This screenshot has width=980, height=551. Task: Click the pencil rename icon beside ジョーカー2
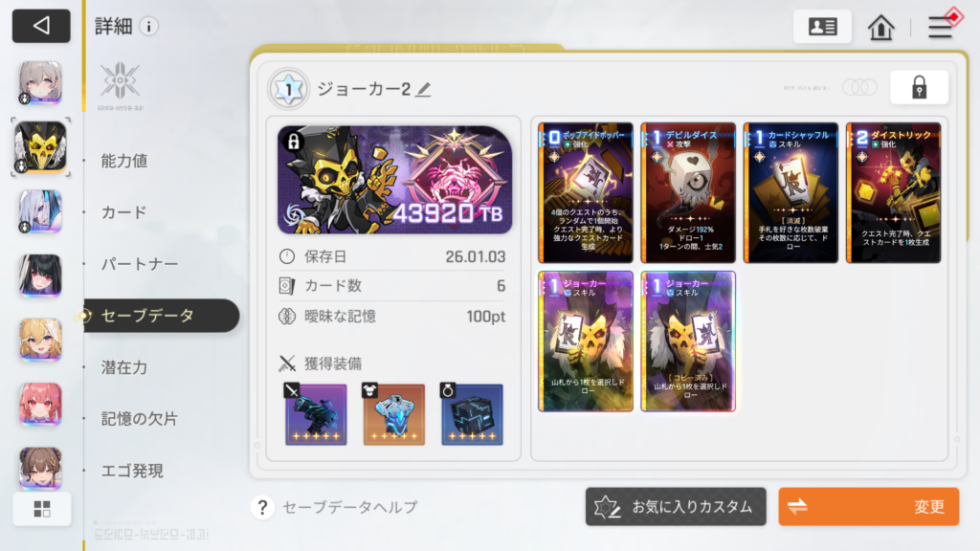pyautogui.click(x=423, y=89)
